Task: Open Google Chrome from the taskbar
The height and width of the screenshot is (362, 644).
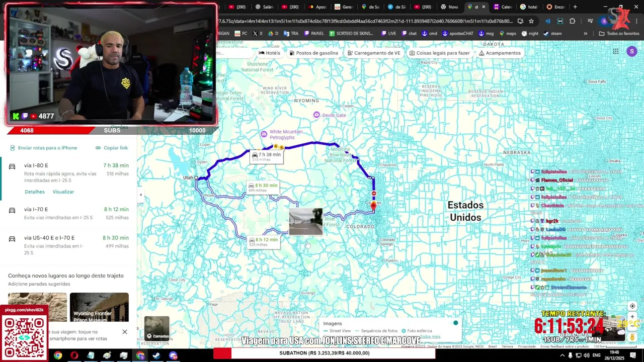Action: (58, 355)
